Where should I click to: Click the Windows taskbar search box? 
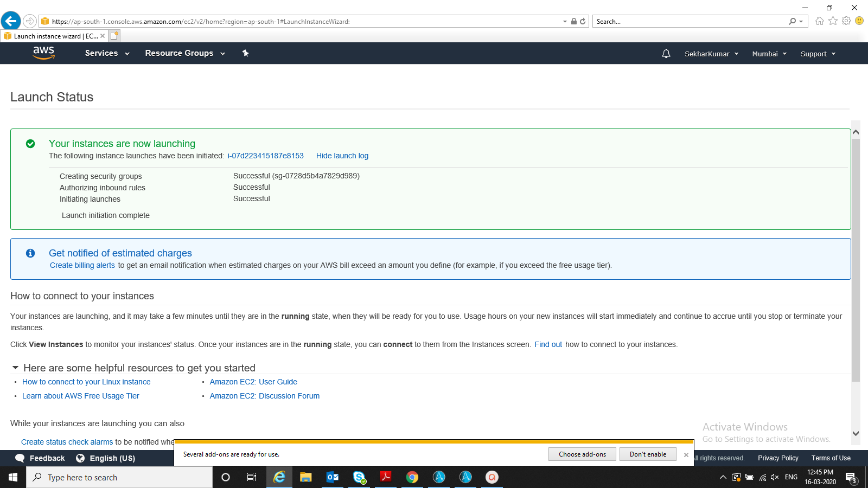pyautogui.click(x=119, y=477)
